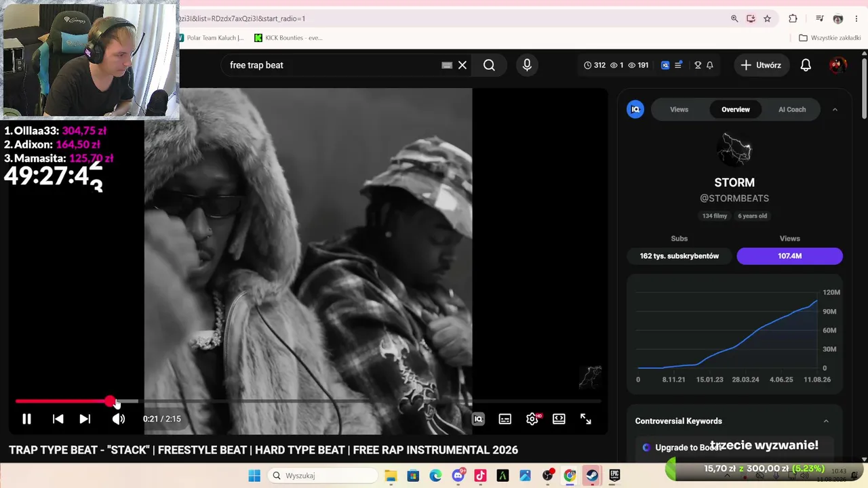Open the Chrome profile avatar
This screenshot has height=488, width=868.
pos(837,19)
